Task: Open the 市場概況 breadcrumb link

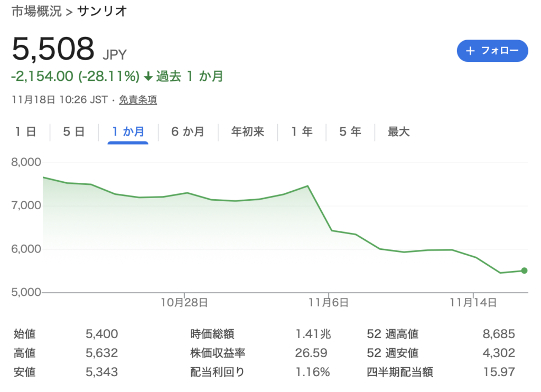Action: 37,12
